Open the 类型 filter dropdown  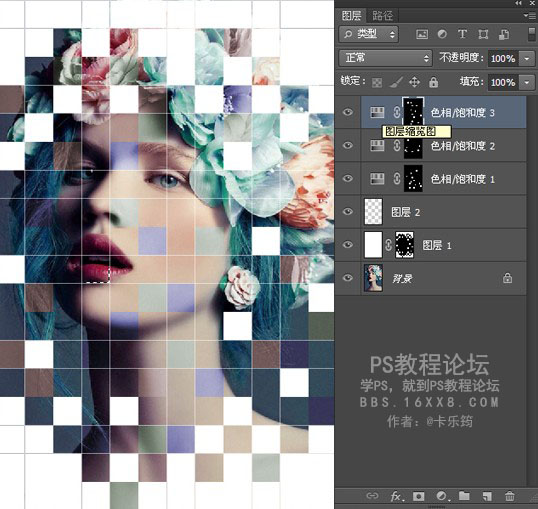369,34
